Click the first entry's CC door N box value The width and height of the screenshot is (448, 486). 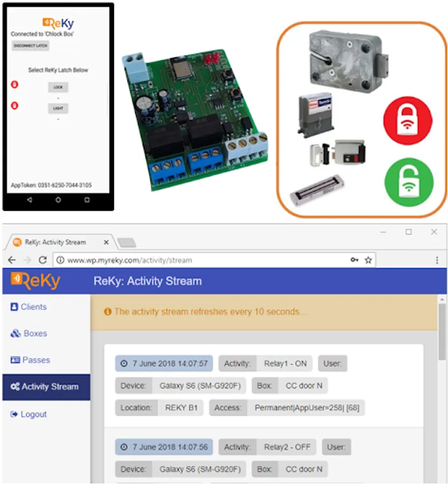304,386
